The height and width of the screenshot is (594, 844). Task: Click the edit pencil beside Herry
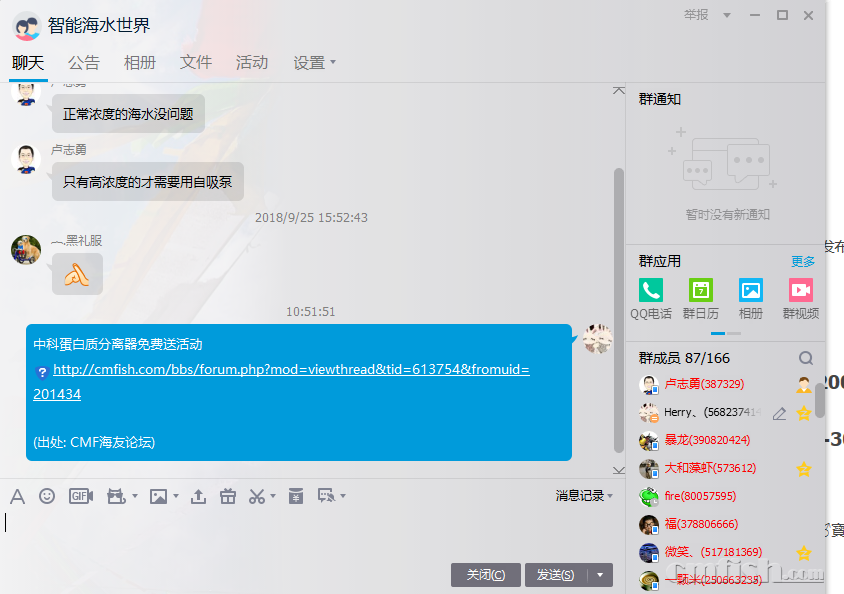click(x=780, y=413)
